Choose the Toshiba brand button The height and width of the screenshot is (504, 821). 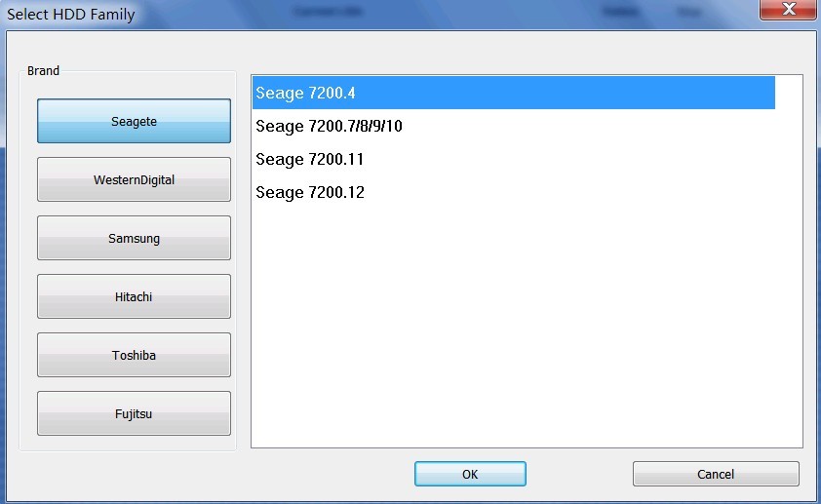134,356
